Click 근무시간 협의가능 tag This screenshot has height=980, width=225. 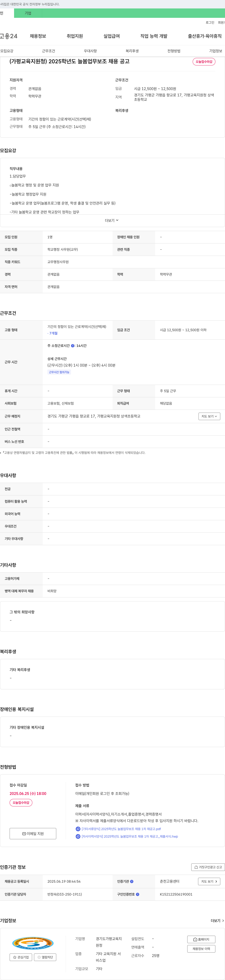(x=59, y=372)
